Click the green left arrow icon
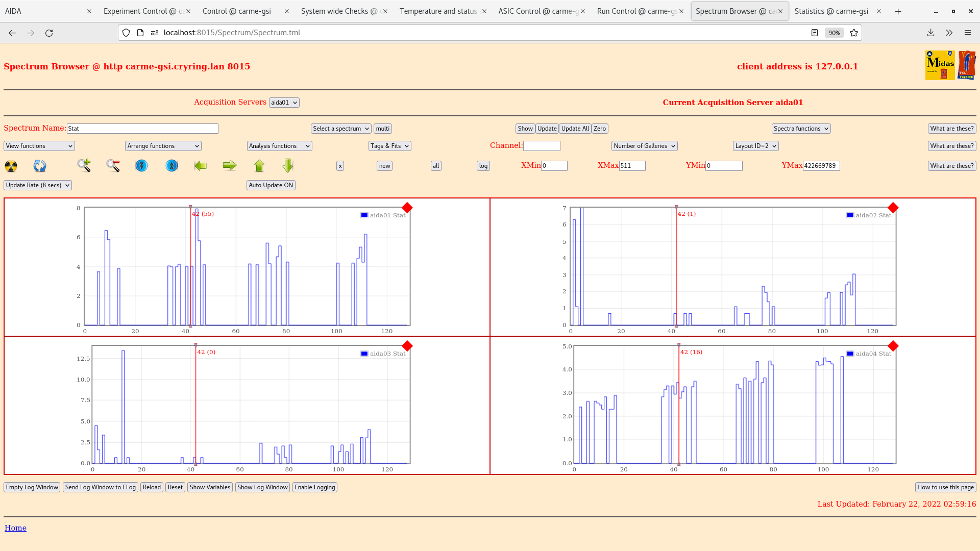Screen dimensions: 980x551 click(x=201, y=165)
